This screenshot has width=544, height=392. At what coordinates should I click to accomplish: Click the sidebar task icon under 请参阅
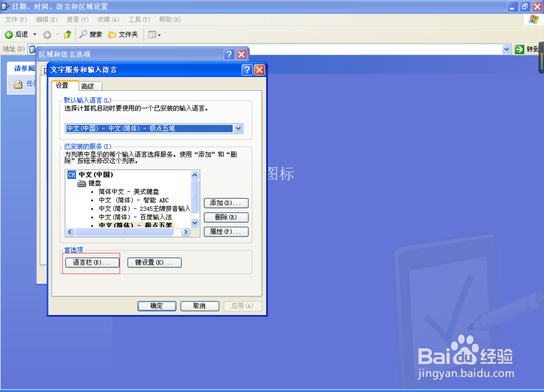coord(18,84)
